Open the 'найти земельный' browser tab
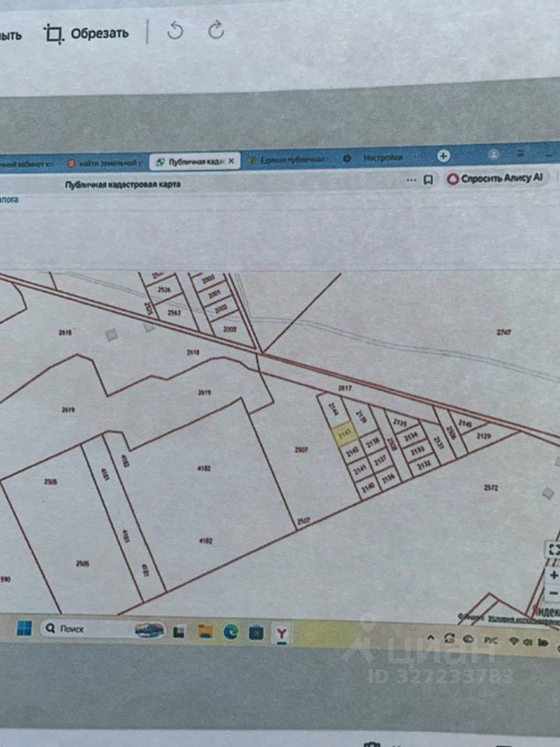 [105, 163]
